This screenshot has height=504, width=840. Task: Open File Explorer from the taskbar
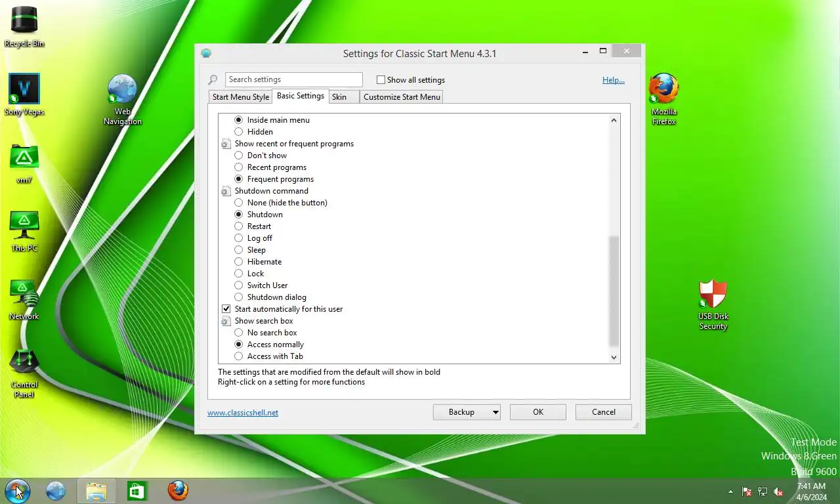click(96, 491)
